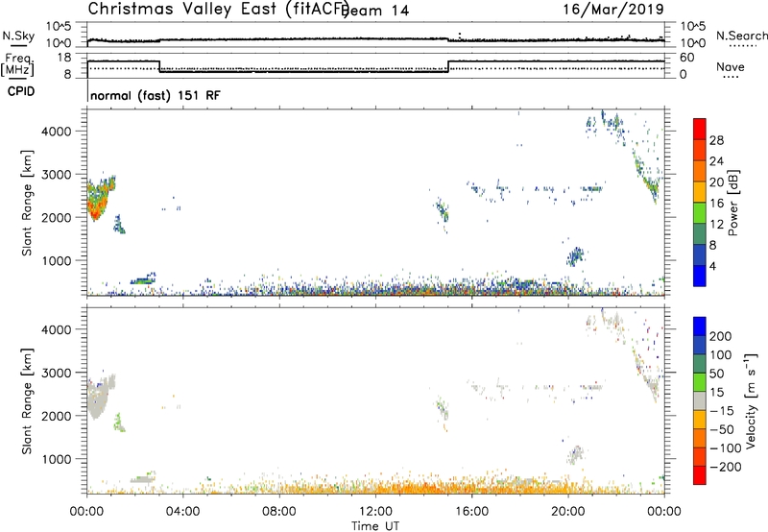The width and height of the screenshot is (768, 532).
Task: Click the blue 4 dB power color segment
Action: pyautogui.click(x=700, y=276)
